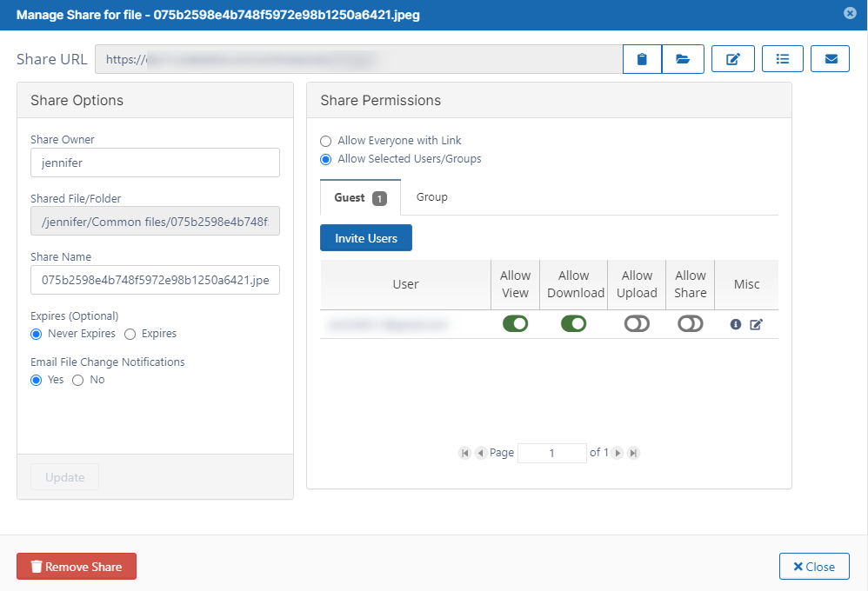View guest user info icon
Screen dimensions: 868x591
pyautogui.click(x=736, y=324)
